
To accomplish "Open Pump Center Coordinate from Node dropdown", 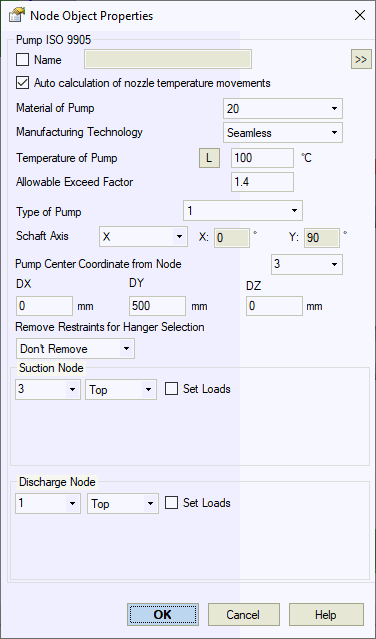I will 307,264.
